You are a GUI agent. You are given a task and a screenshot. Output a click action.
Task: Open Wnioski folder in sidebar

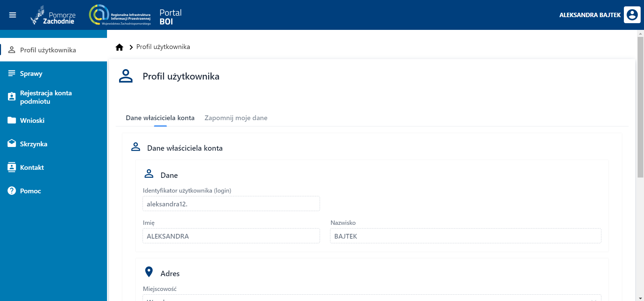click(x=32, y=120)
